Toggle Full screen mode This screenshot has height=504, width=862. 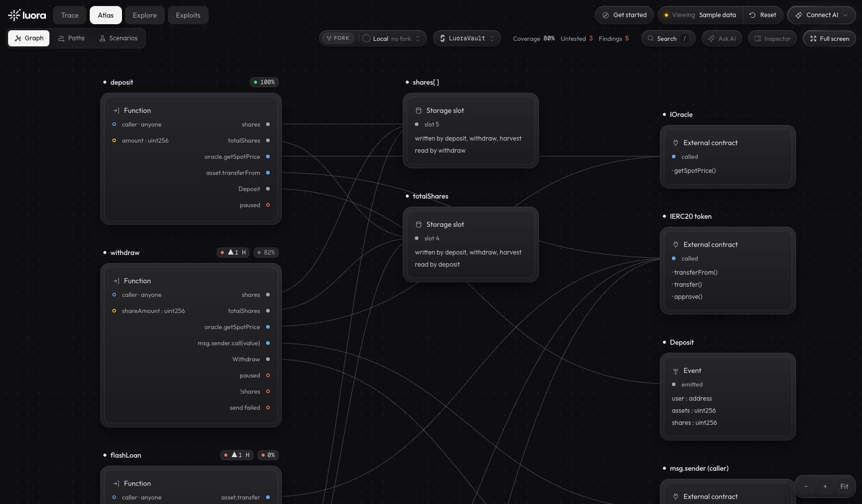coord(829,38)
